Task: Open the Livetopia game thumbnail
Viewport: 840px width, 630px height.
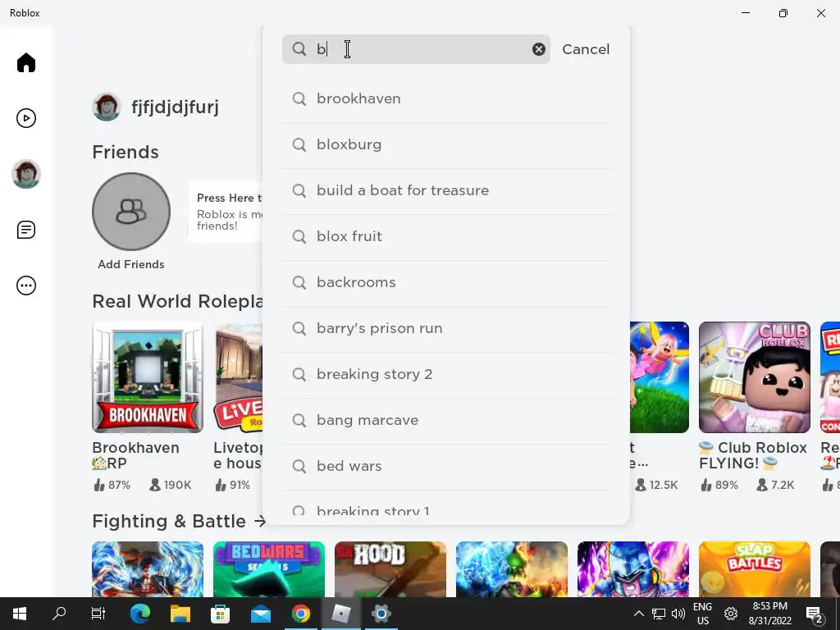Action: pos(238,377)
